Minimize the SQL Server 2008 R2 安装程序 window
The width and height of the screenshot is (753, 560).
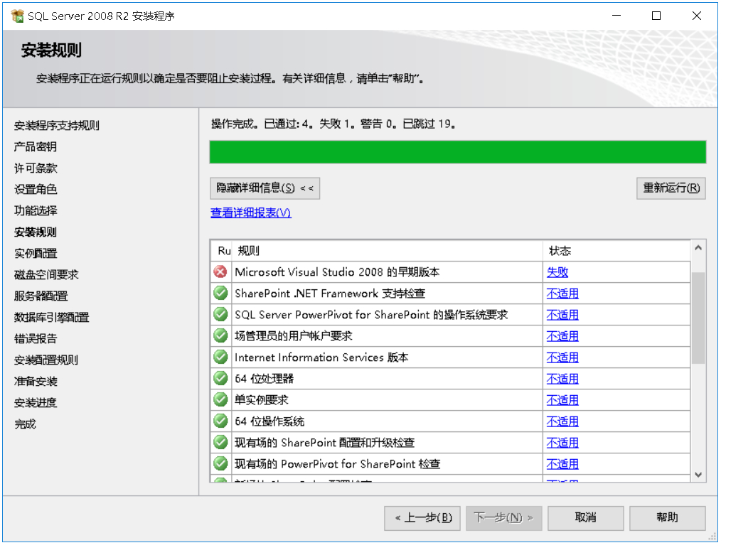[616, 16]
